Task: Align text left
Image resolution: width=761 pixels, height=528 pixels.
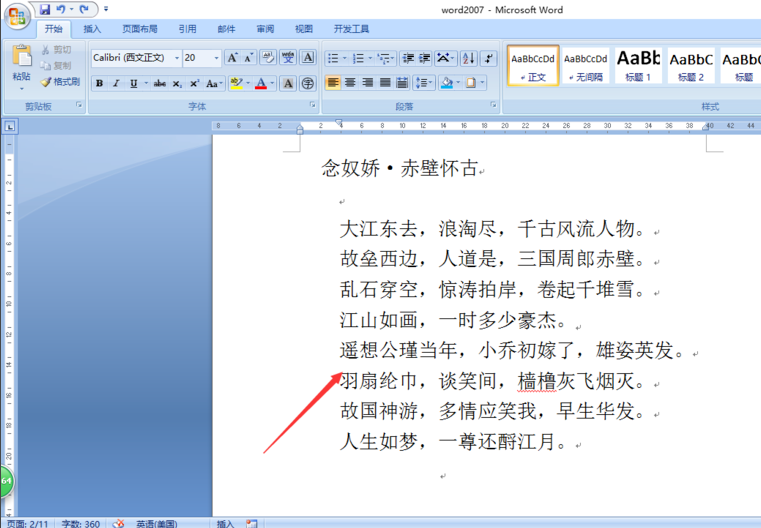Action: point(333,83)
